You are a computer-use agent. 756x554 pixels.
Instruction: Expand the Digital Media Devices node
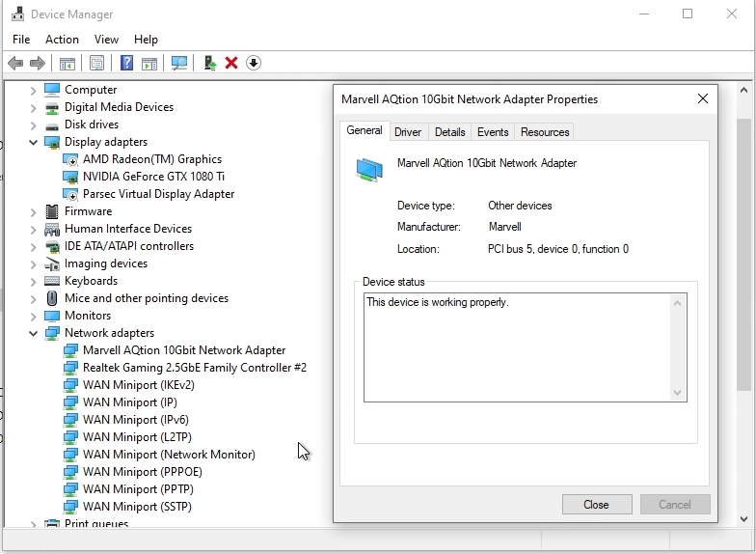coord(33,108)
